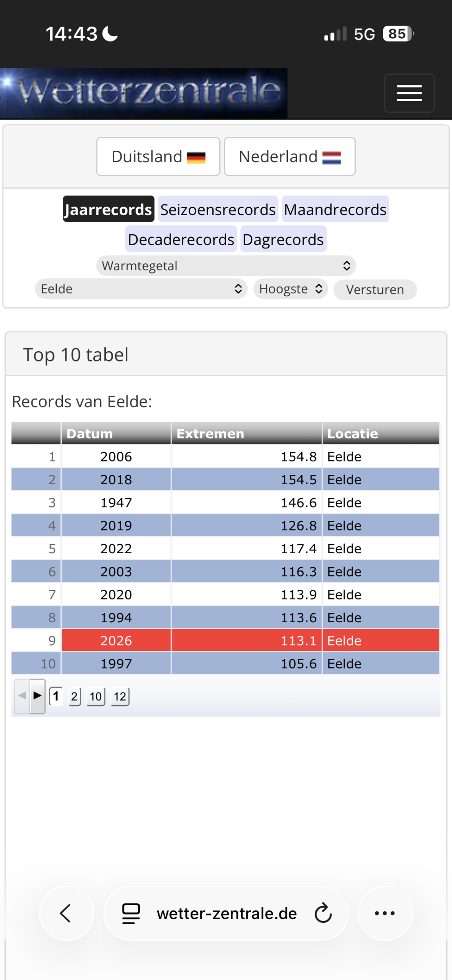This screenshot has width=452, height=980.
Task: Open the hamburger navigation menu
Action: [409, 93]
